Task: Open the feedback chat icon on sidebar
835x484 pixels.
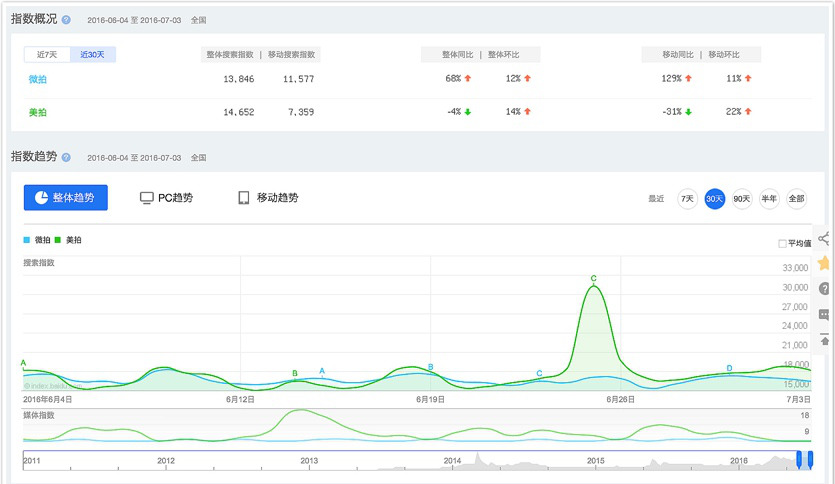Action: pos(824,314)
